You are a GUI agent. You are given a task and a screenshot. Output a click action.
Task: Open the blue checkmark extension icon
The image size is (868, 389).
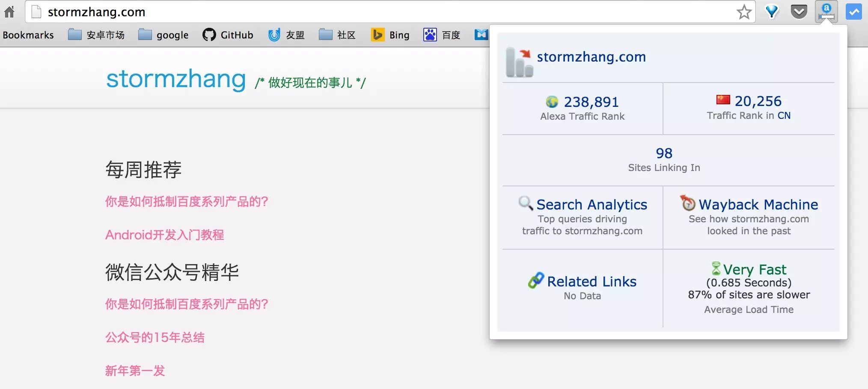(853, 12)
